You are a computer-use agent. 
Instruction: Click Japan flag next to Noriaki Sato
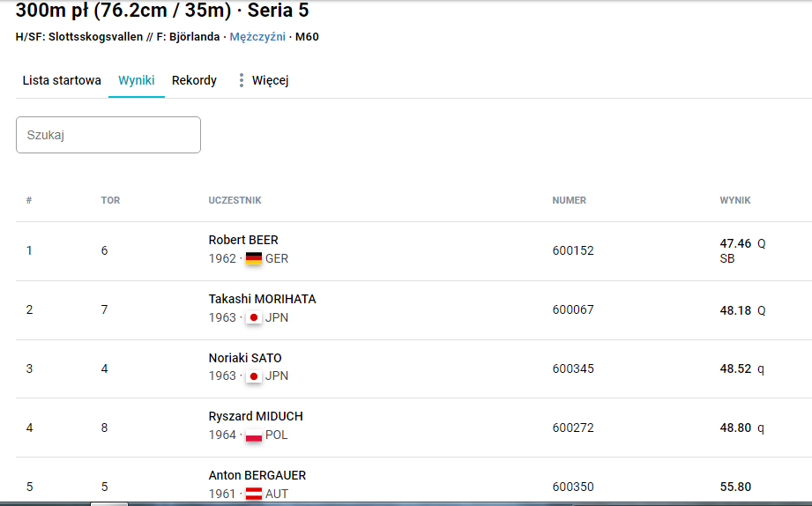coord(254,376)
